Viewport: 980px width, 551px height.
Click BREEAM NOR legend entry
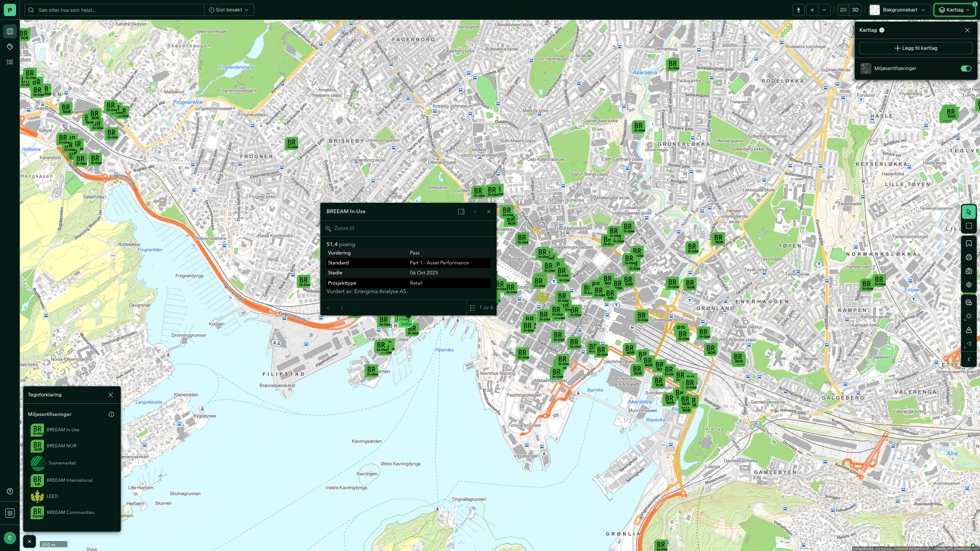point(54,446)
